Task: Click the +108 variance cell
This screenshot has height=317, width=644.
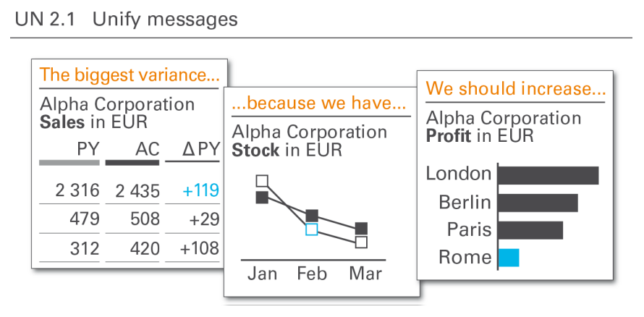Action: [x=199, y=248]
